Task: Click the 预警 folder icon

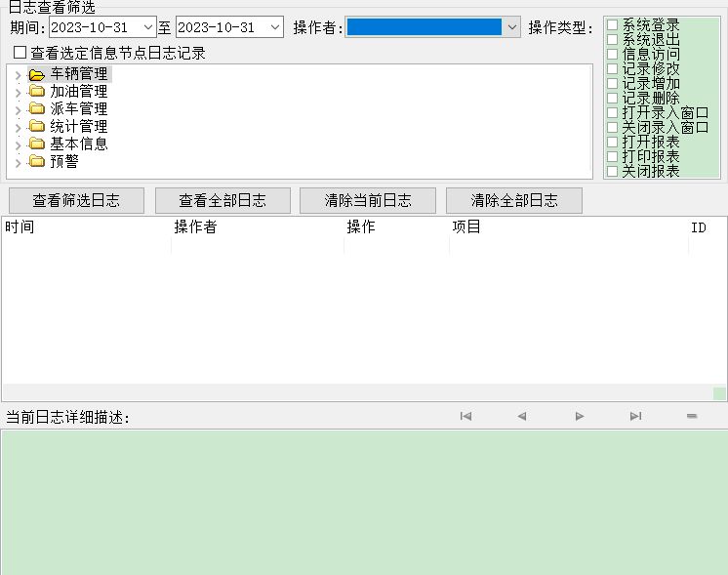Action: 37,161
